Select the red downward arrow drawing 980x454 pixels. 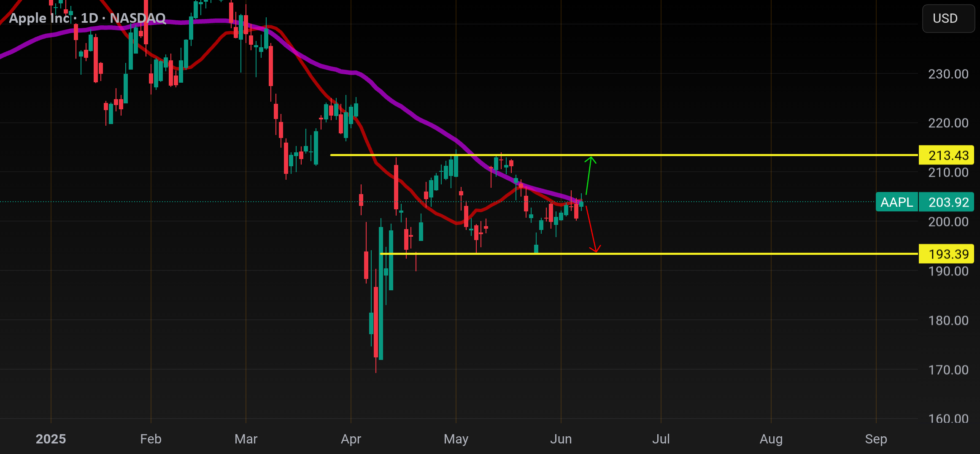pyautogui.click(x=592, y=229)
